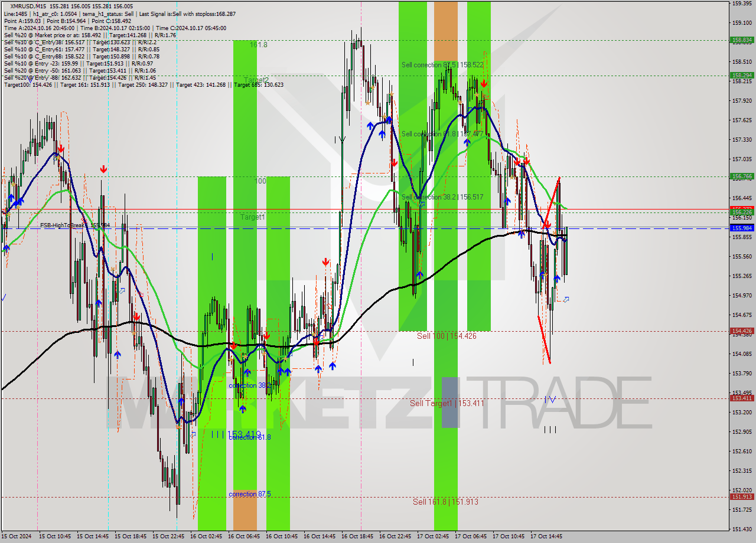The height and width of the screenshot is (543, 756).
Task: Click the 159.395 price scale value
Action: (x=741, y=3)
